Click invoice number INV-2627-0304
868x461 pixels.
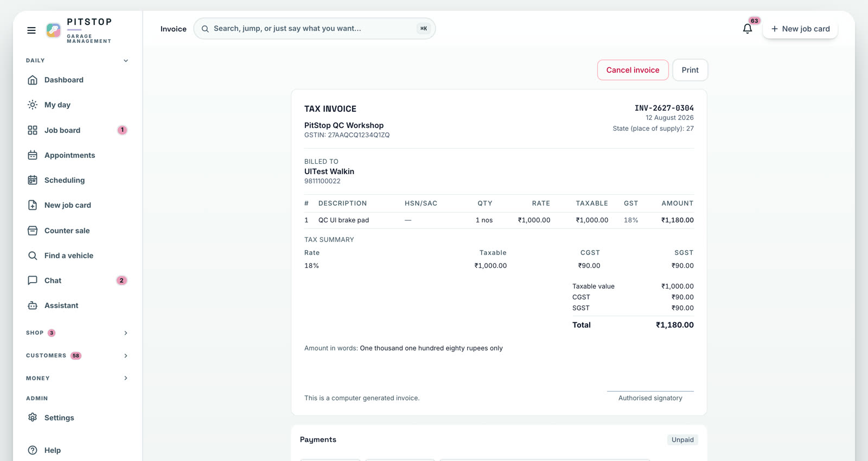tap(664, 108)
